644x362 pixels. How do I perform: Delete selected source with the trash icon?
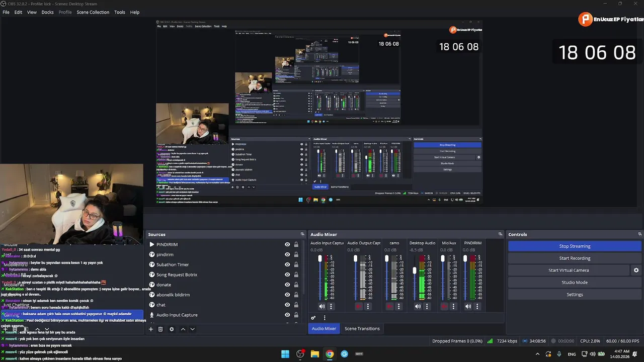click(x=160, y=329)
